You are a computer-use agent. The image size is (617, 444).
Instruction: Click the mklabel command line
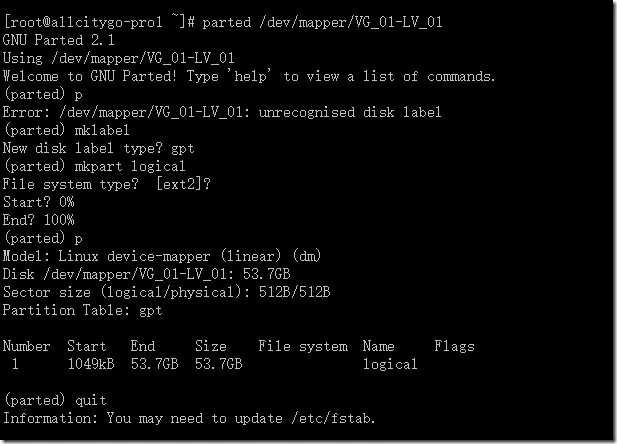[x=66, y=130]
